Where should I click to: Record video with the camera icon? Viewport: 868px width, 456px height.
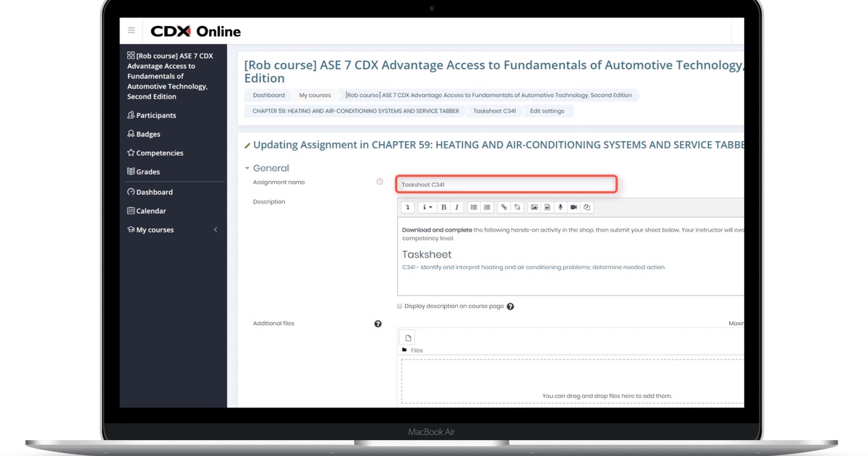[574, 208]
